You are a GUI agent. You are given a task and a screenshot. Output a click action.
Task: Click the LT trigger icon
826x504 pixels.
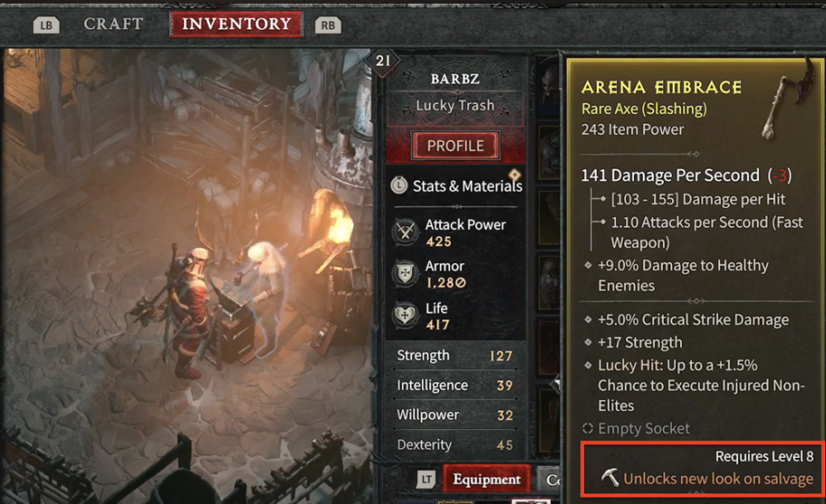pyautogui.click(x=426, y=479)
